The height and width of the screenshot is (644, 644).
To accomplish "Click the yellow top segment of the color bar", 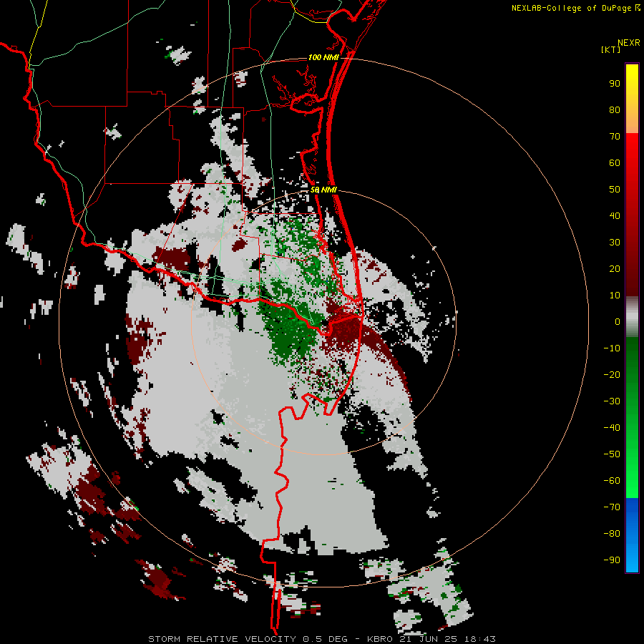I will [632, 99].
